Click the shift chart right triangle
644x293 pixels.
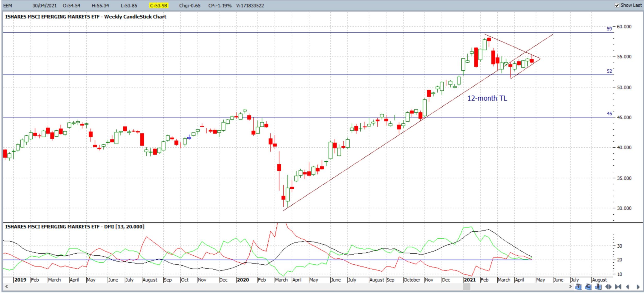click(x=638, y=287)
